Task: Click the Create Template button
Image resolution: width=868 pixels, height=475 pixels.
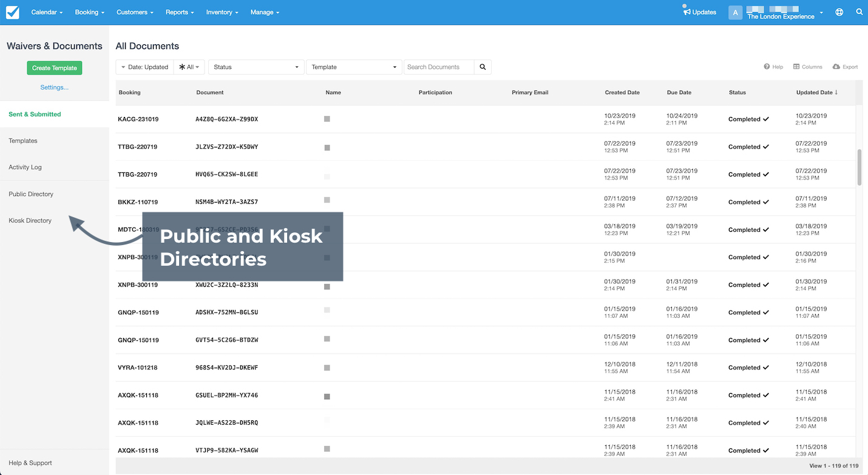Action: (55, 68)
